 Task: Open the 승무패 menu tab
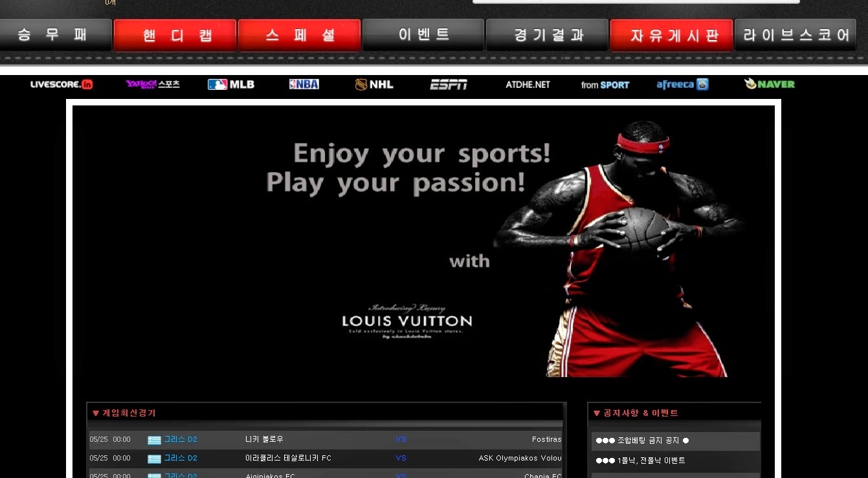click(x=55, y=35)
